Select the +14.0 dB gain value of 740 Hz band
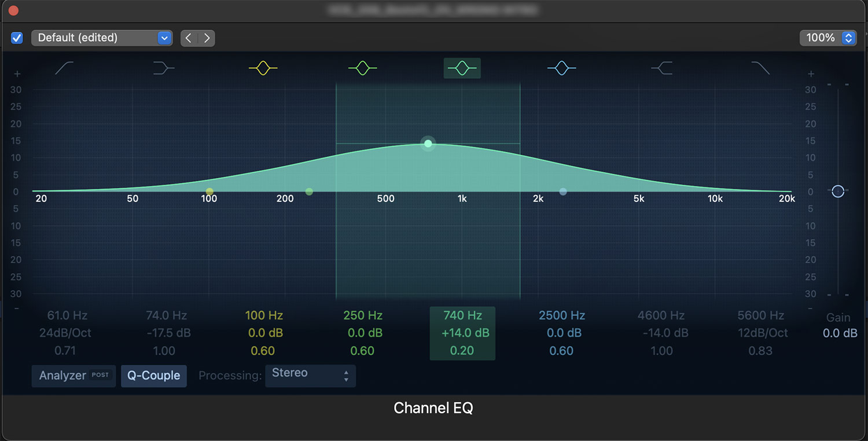The height and width of the screenshot is (441, 868). (462, 333)
